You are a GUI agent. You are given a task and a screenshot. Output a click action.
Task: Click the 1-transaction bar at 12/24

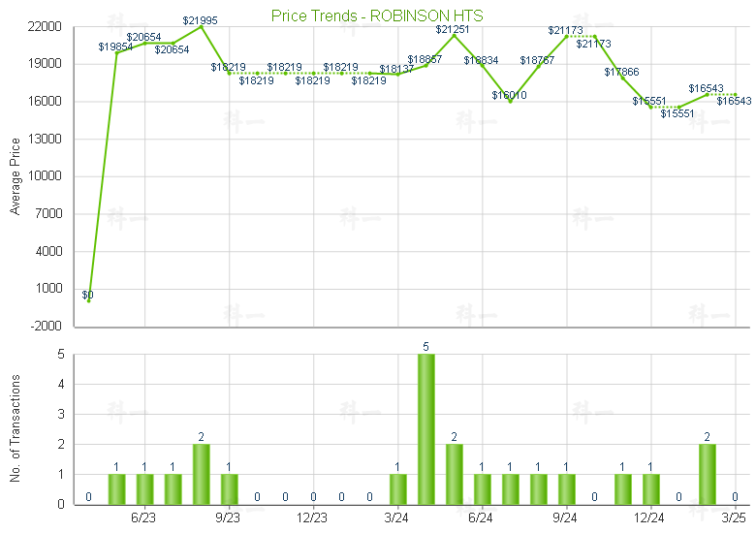point(651,489)
